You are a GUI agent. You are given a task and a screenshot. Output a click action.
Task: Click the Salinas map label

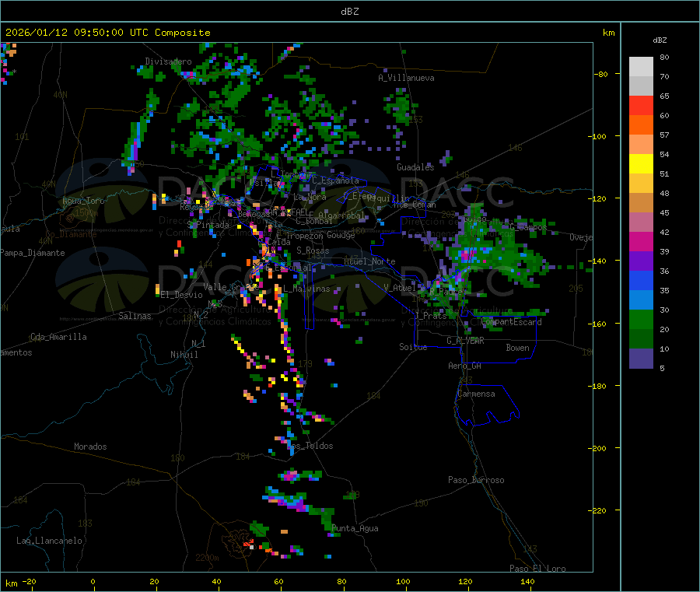click(x=135, y=316)
